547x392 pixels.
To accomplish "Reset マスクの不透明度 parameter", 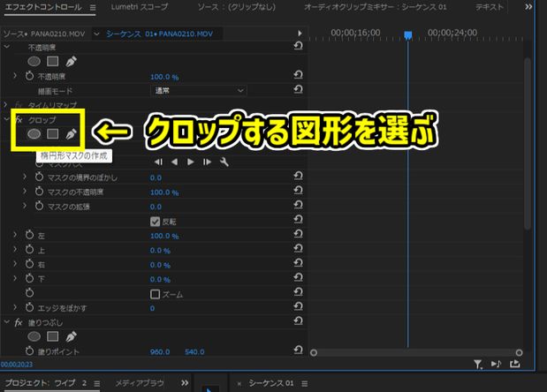I will pos(299,190).
